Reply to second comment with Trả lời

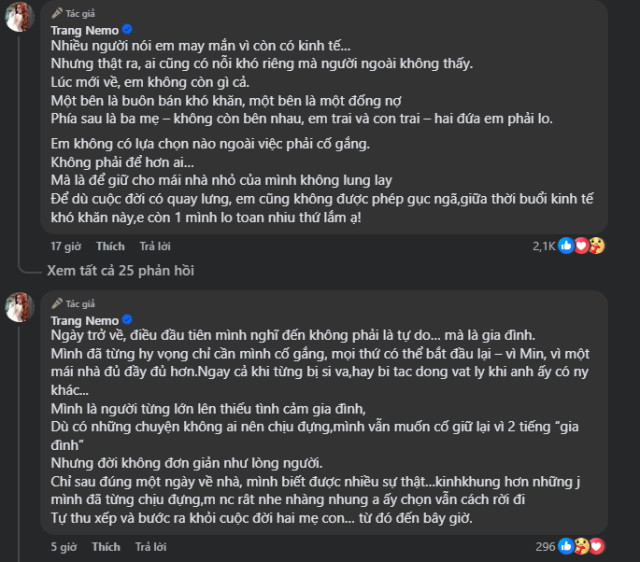tap(151, 546)
